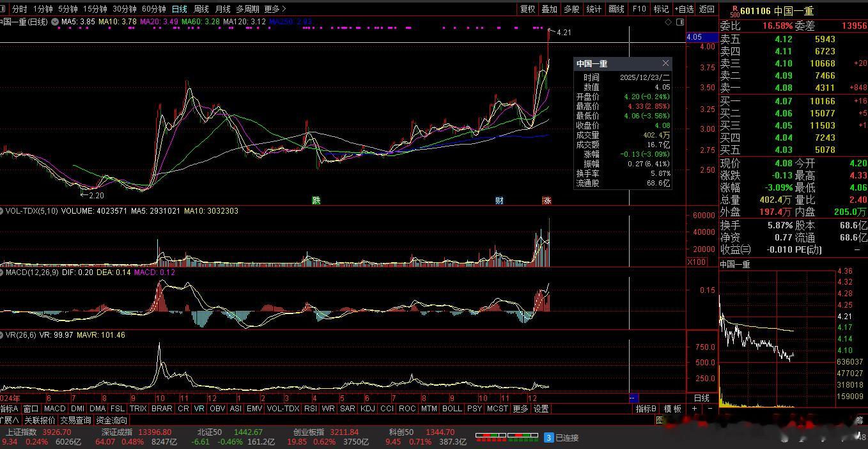Open 更多 indicators in bottom indicator bar

(x=520, y=409)
